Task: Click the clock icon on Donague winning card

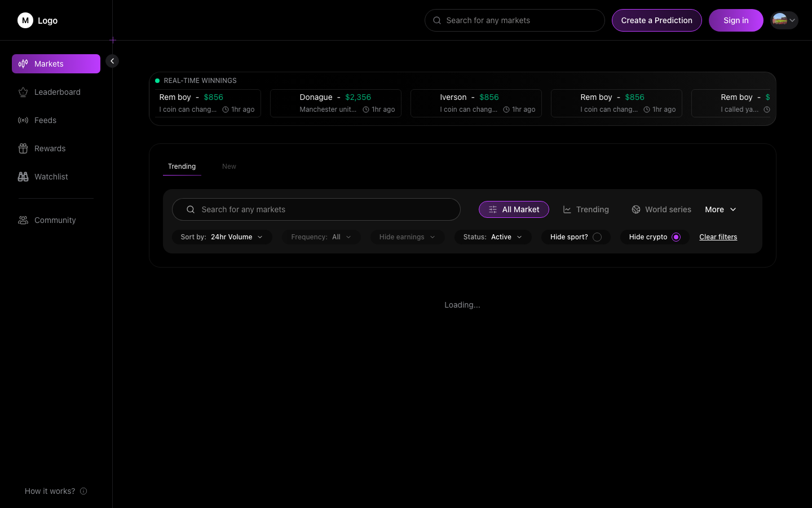Action: [x=366, y=110]
